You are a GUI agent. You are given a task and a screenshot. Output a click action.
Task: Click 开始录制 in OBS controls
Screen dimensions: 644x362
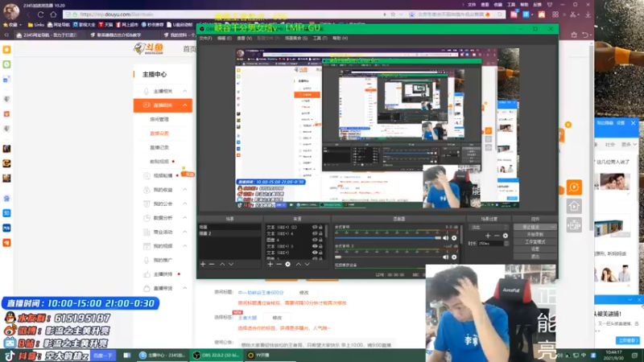[535, 234]
